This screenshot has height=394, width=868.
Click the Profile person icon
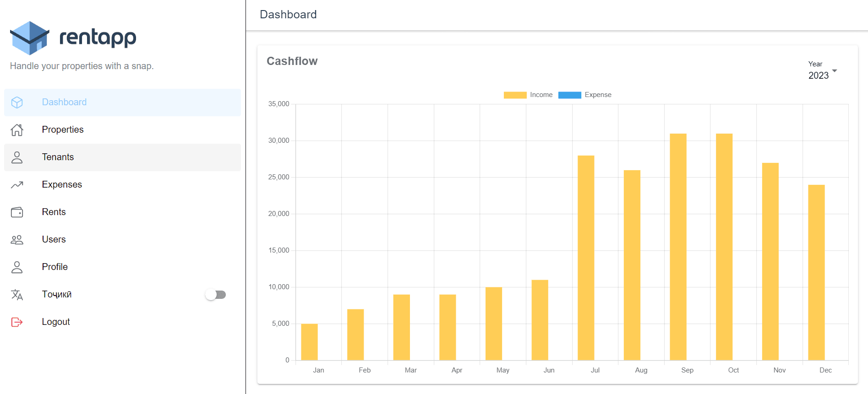[x=17, y=267]
